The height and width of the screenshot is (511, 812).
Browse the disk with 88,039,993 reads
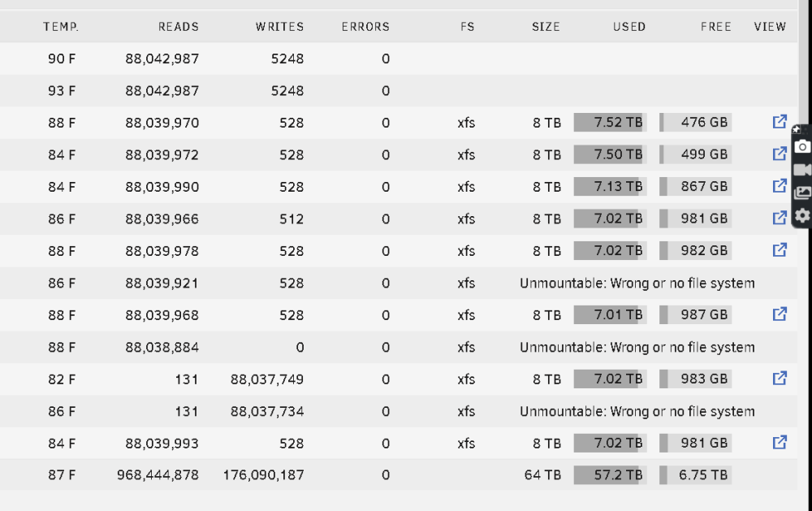[780, 443]
